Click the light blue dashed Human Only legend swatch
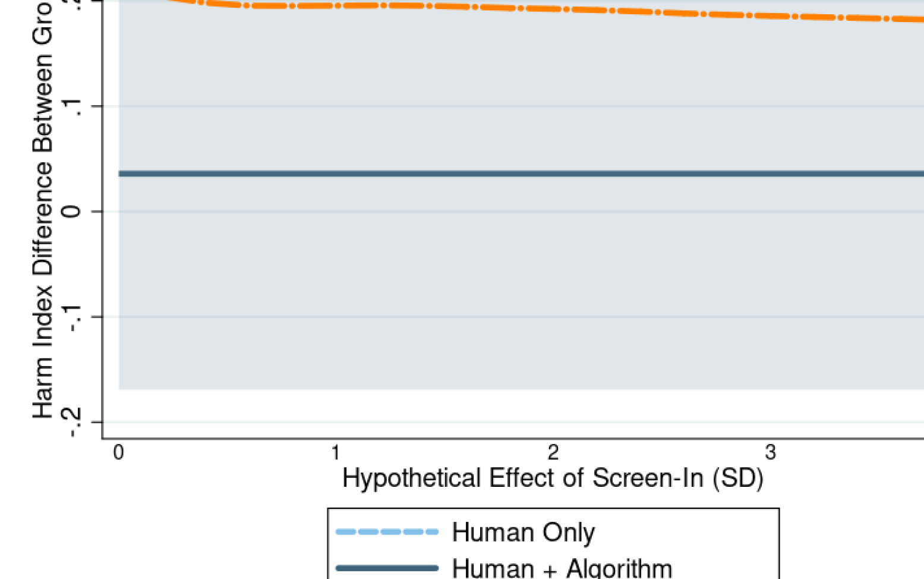The height and width of the screenshot is (579, 924). (387, 531)
